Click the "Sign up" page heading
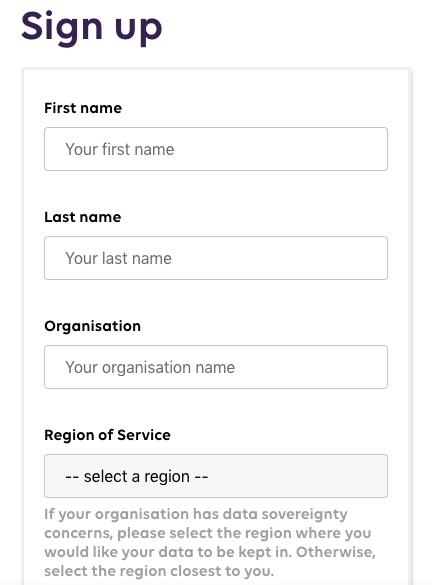Screen dimensions: 432x585 pos(91,27)
